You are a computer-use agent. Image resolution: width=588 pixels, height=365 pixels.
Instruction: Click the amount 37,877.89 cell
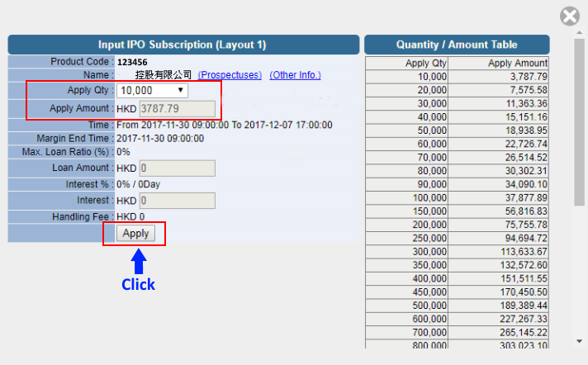click(x=498, y=197)
